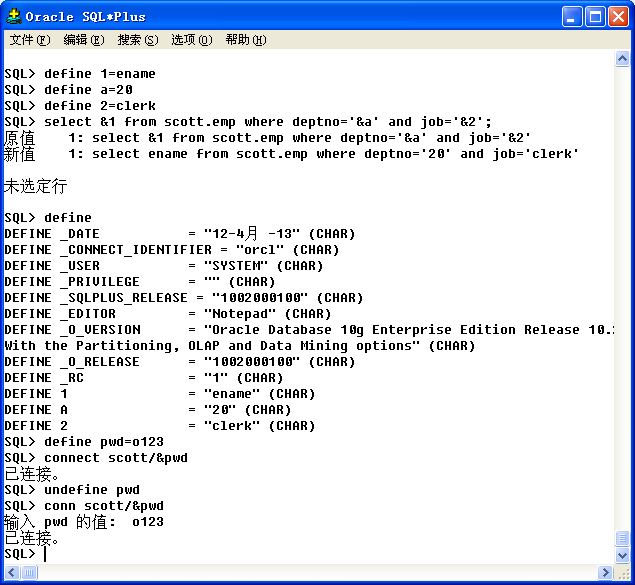Click the 原值 substitution line

[267, 138]
